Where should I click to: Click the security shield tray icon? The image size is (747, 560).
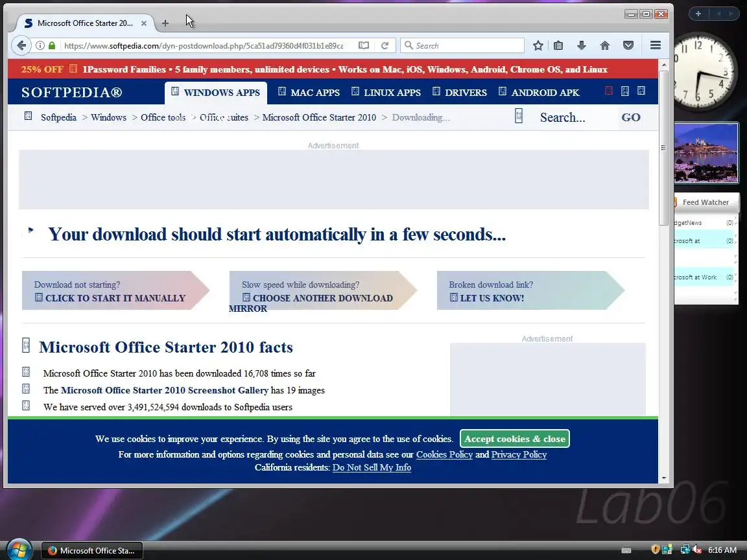tap(656, 550)
